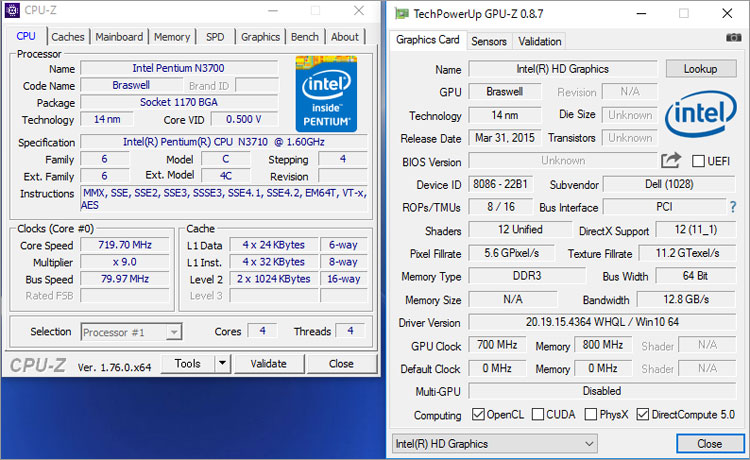
Task: Click the Close button in GPU-Z
Action: 710,444
